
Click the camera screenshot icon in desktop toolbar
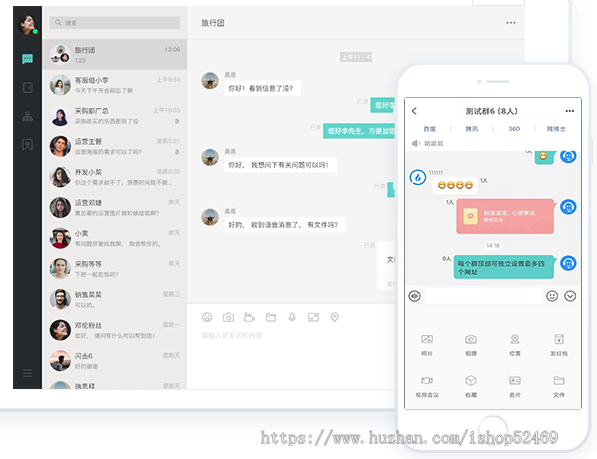click(228, 317)
